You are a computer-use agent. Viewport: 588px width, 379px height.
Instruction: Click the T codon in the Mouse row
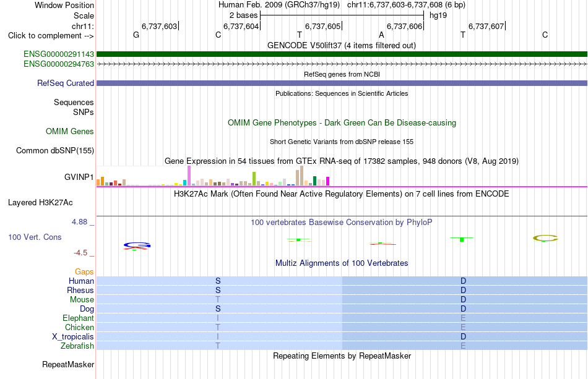click(x=218, y=300)
